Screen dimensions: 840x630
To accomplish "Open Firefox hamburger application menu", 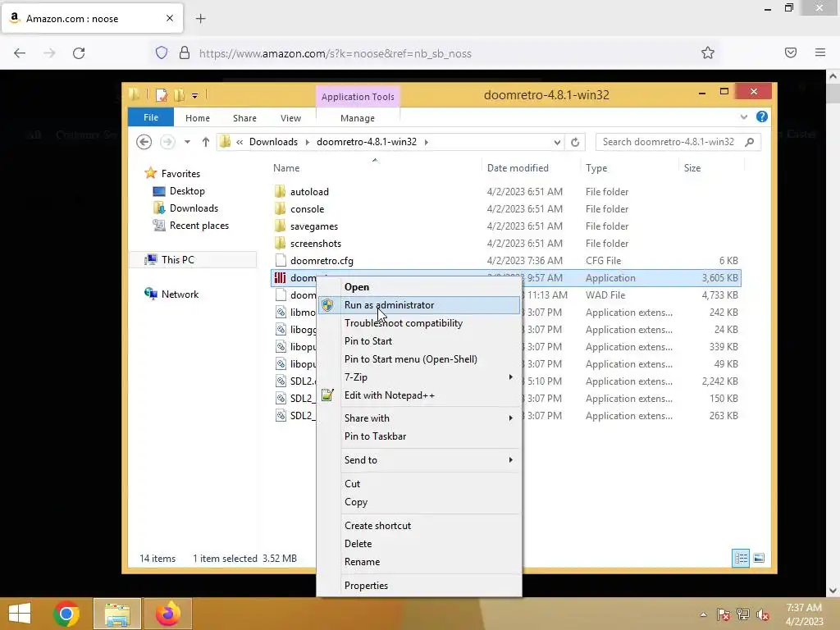I will coord(820,52).
